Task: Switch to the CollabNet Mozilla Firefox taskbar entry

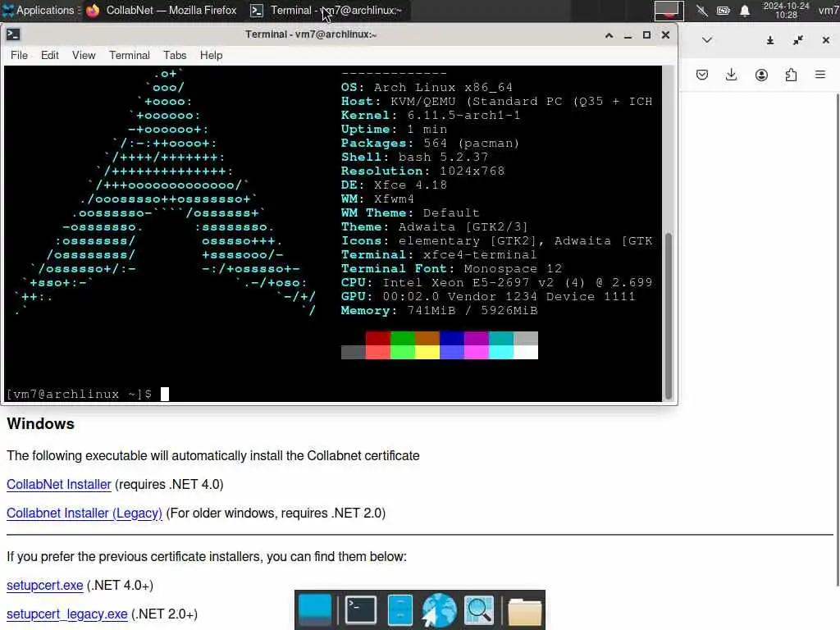Action: pos(162,10)
